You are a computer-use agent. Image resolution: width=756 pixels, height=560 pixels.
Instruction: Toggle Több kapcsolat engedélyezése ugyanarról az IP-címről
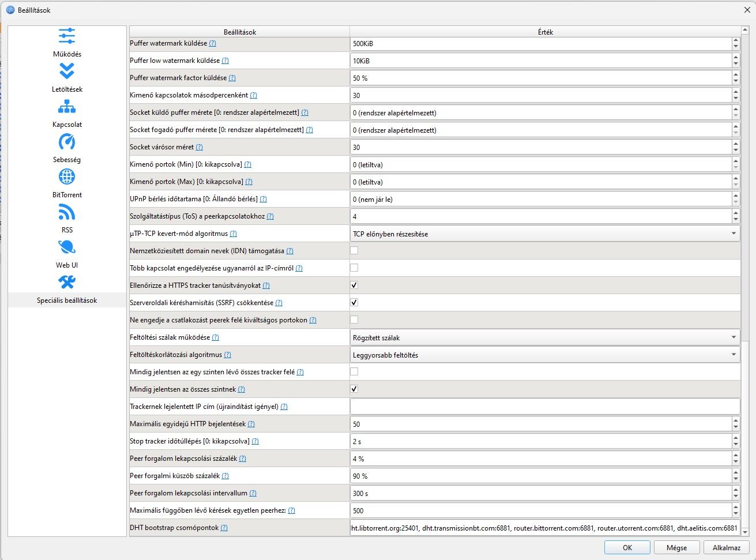[x=354, y=268]
